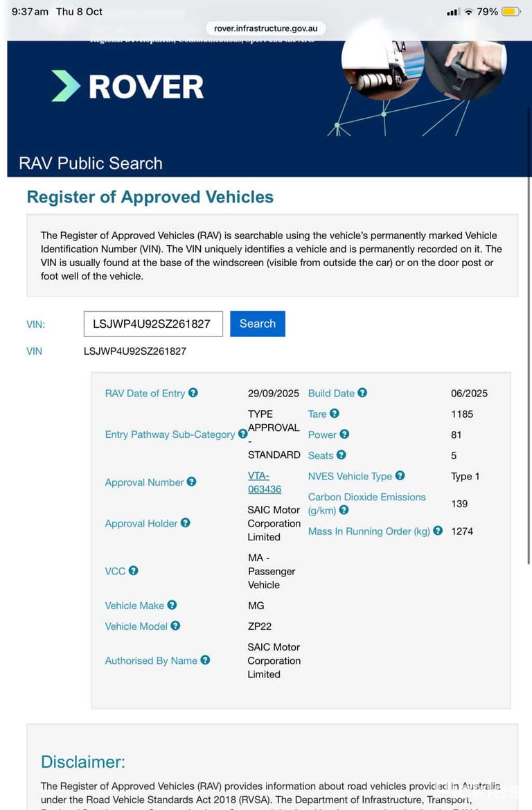
Task: Tap the battery indicator in the status bar
Action: [511, 11]
